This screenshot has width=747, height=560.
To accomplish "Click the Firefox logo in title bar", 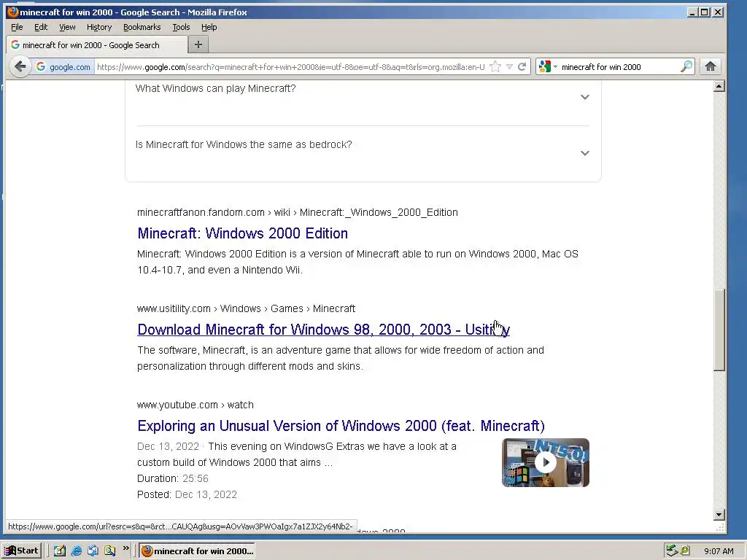I will point(13,12).
